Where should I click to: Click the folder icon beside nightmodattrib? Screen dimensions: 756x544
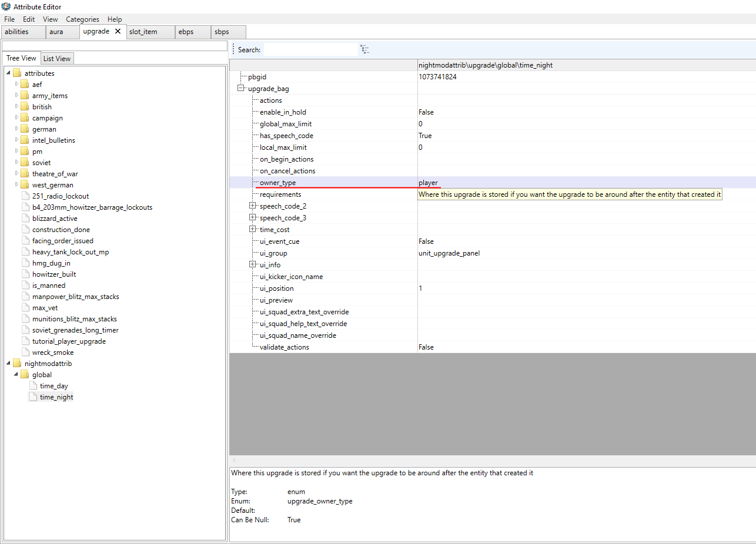(x=17, y=364)
